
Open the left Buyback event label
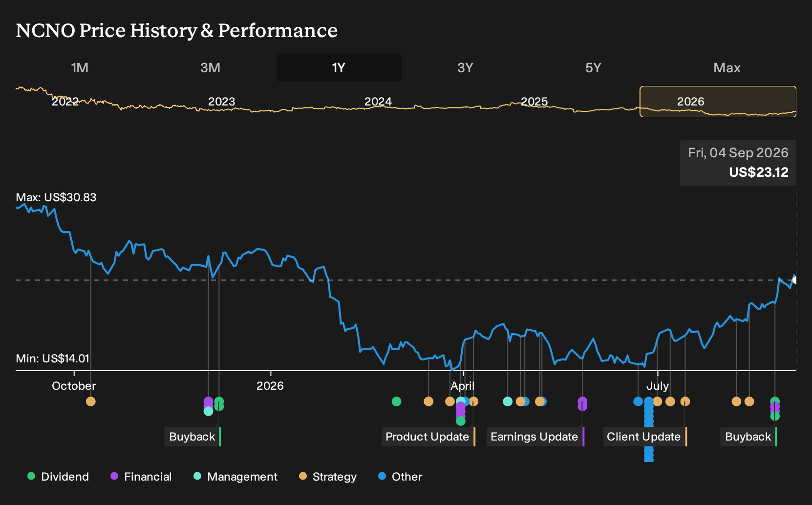192,437
